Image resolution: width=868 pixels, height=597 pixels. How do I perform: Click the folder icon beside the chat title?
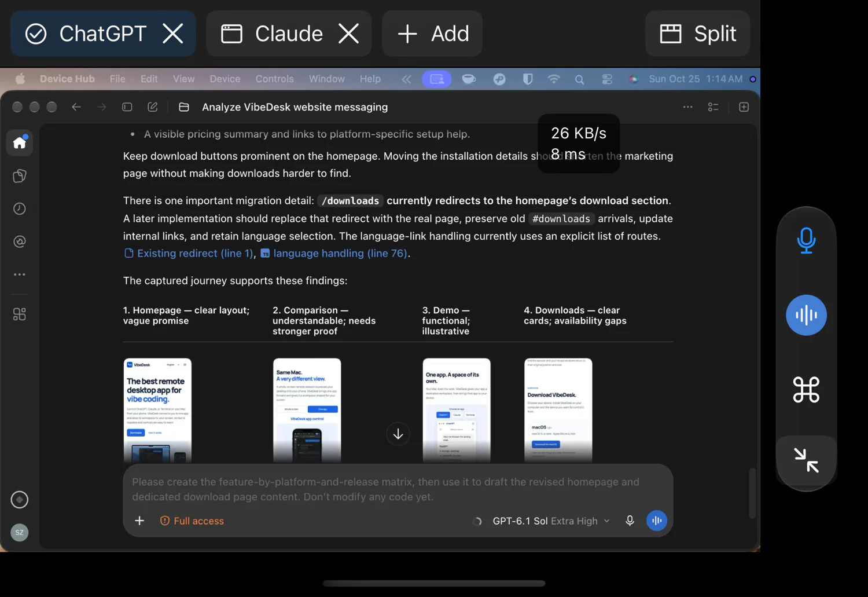[184, 107]
